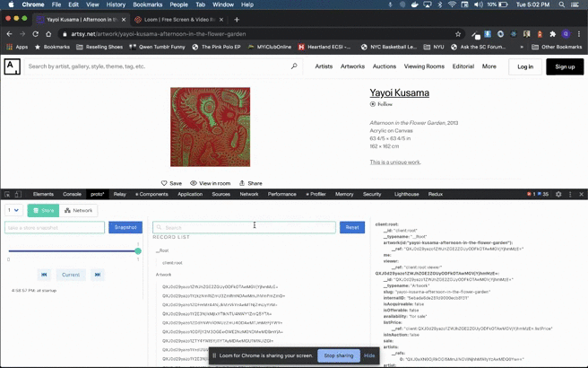Click the snapshot slider handle
The height and width of the screenshot is (368, 588).
click(x=138, y=250)
